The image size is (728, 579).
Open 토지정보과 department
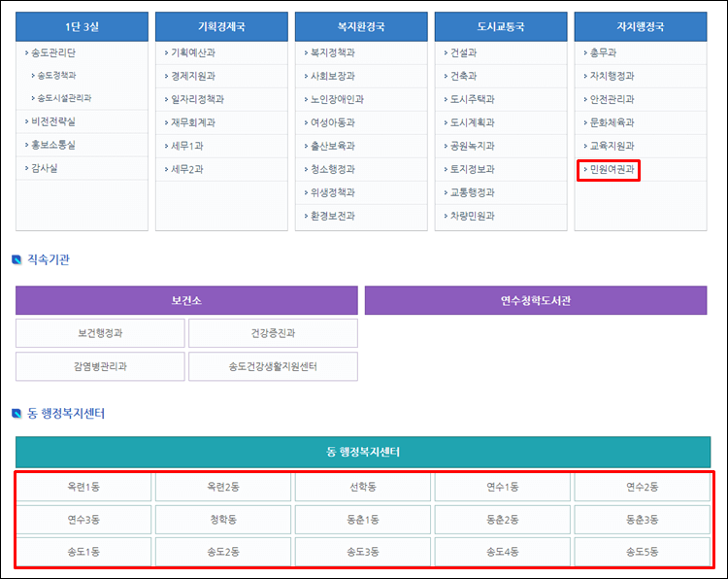(x=473, y=169)
